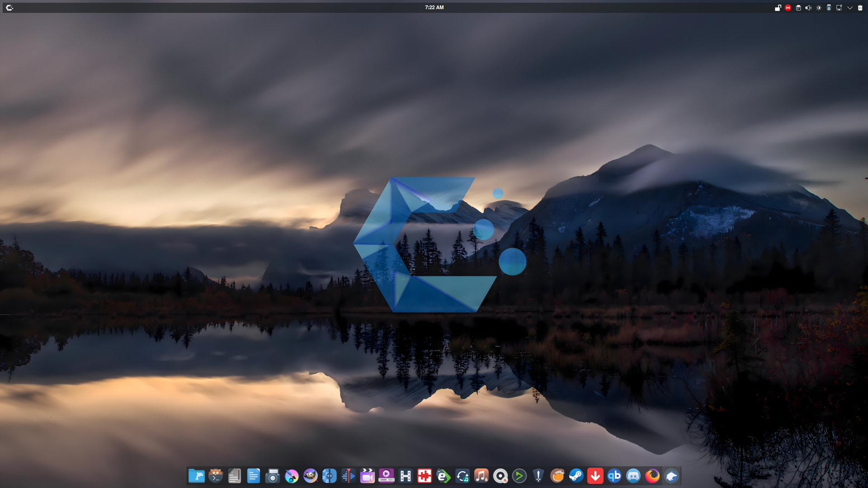The image size is (868, 488).
Task: Open Steam from the dock
Action: pos(576,476)
